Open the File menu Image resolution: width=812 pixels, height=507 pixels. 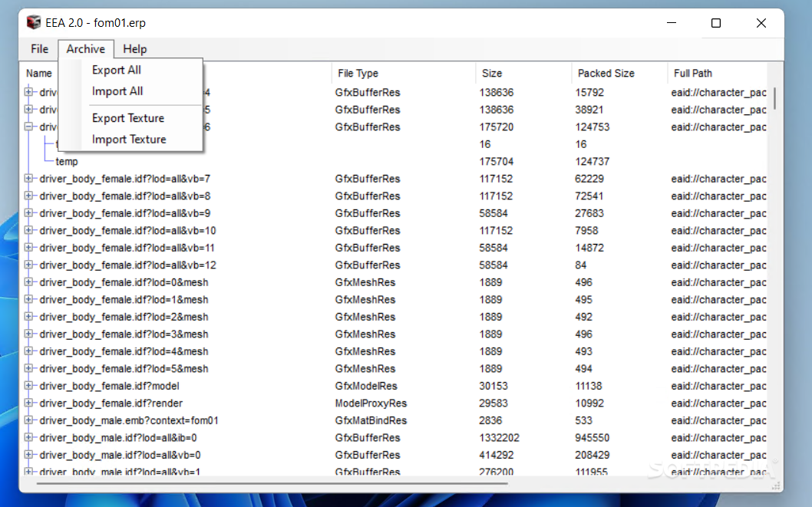39,49
